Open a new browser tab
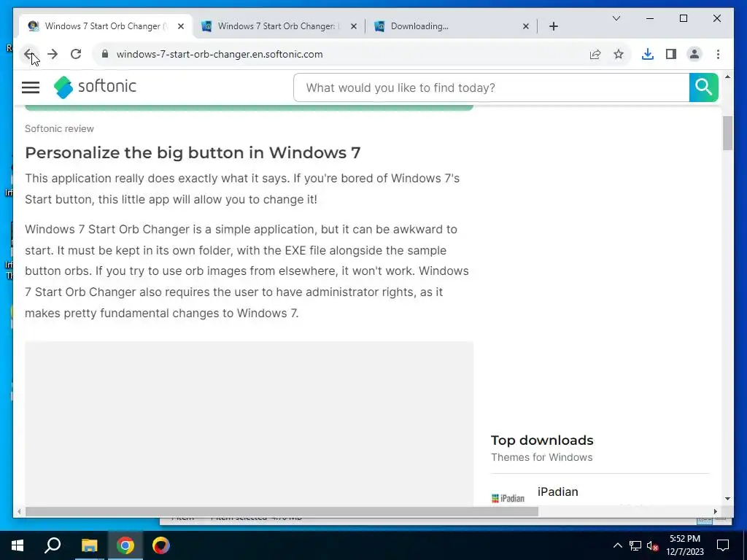 (x=554, y=27)
